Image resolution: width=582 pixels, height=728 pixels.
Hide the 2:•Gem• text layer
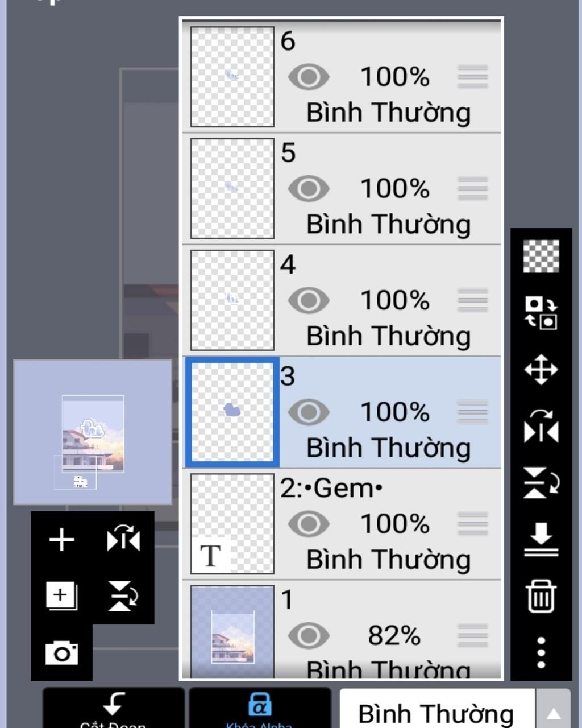click(309, 524)
